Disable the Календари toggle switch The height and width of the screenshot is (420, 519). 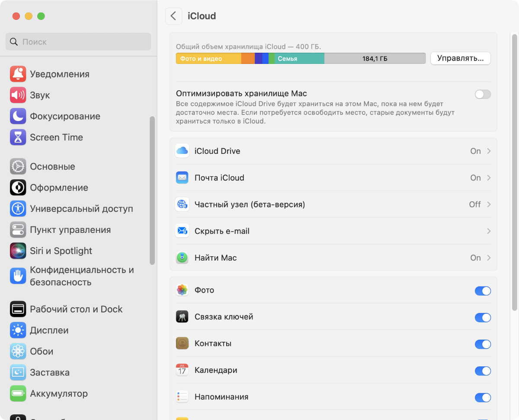point(483,371)
